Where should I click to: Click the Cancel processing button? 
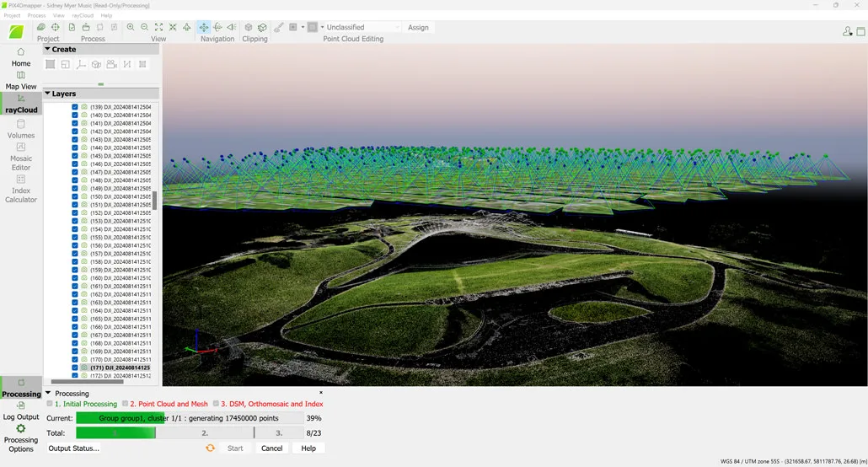[x=271, y=448]
